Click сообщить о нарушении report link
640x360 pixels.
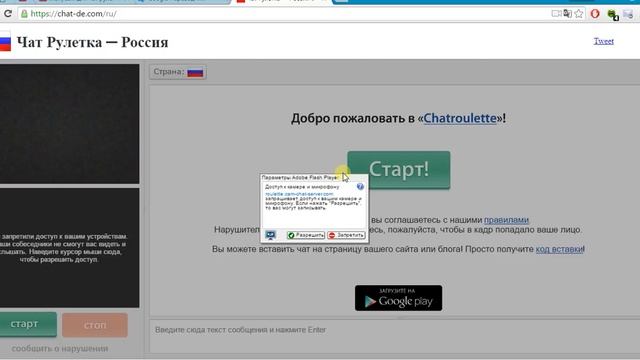[60, 349]
